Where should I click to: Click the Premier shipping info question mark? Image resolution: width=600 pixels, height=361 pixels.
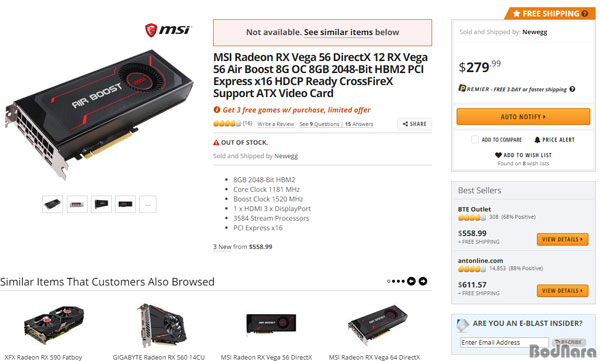tap(572, 89)
